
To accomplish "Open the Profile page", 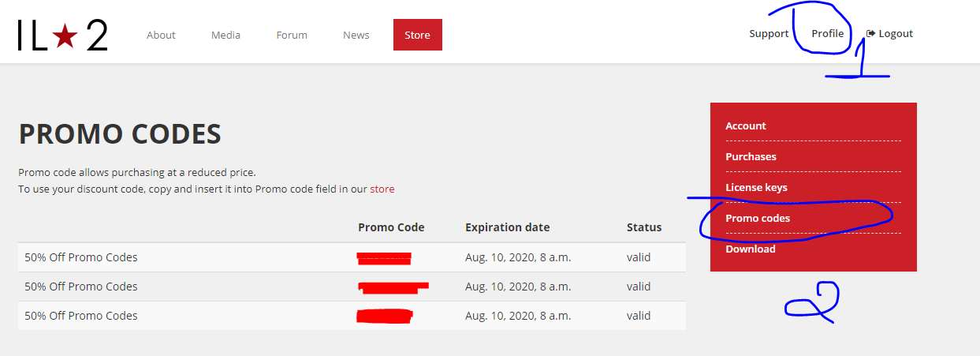I will (827, 34).
